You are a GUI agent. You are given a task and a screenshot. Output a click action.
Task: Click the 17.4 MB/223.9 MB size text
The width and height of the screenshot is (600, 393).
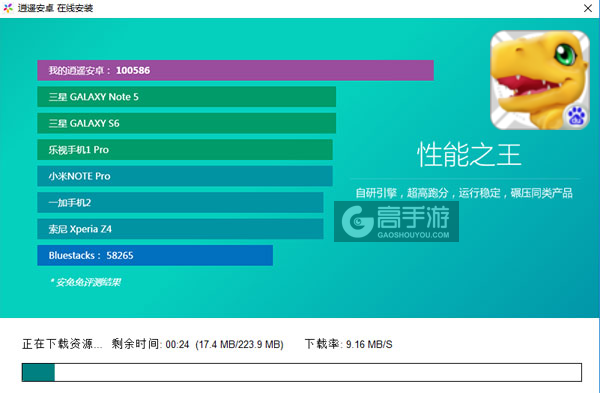(x=240, y=344)
